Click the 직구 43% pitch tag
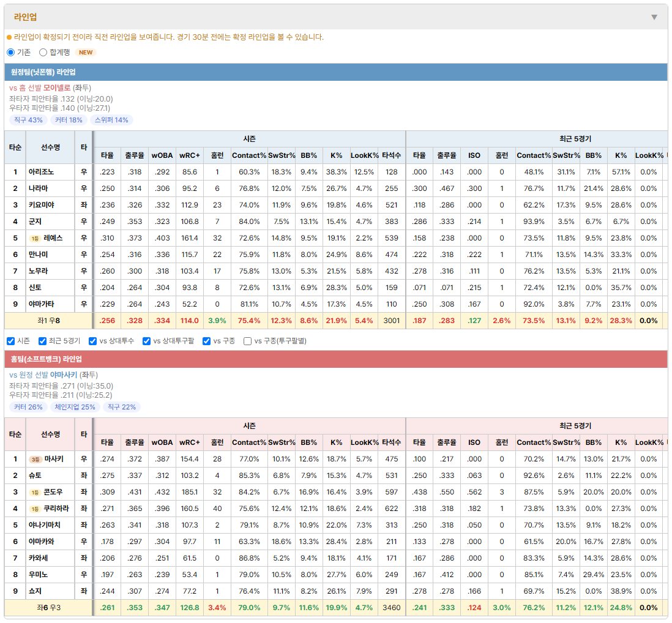The width and height of the screenshot is (672, 623). [28, 120]
